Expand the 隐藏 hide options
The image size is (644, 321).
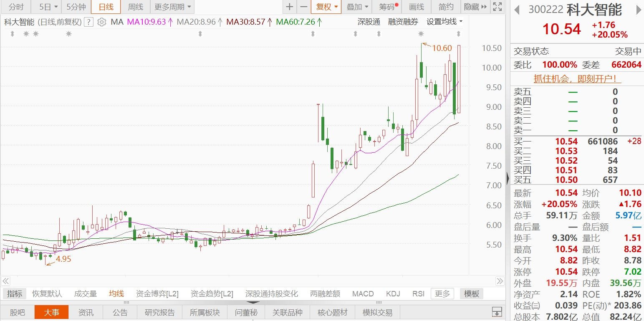pos(475,7)
